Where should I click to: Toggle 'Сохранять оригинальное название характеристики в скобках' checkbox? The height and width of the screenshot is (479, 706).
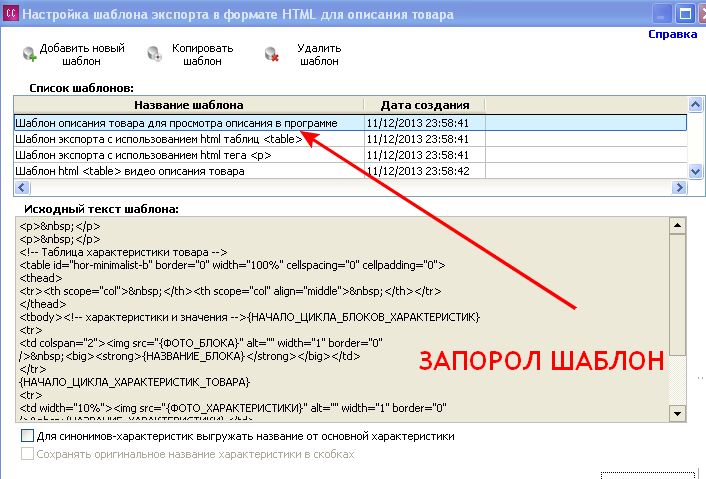point(27,454)
